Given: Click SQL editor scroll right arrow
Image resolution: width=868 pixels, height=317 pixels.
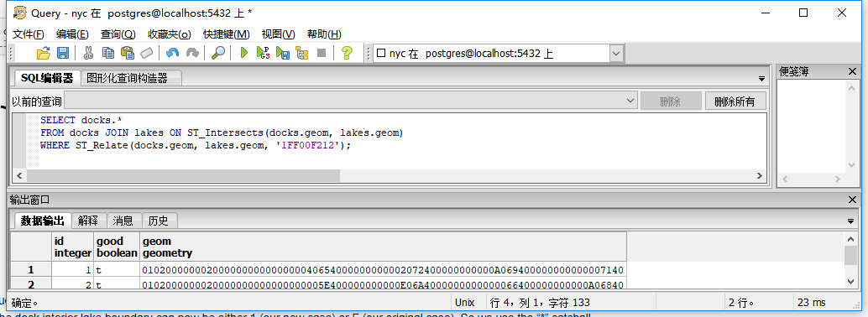Looking at the screenshot, I should coord(760,175).
